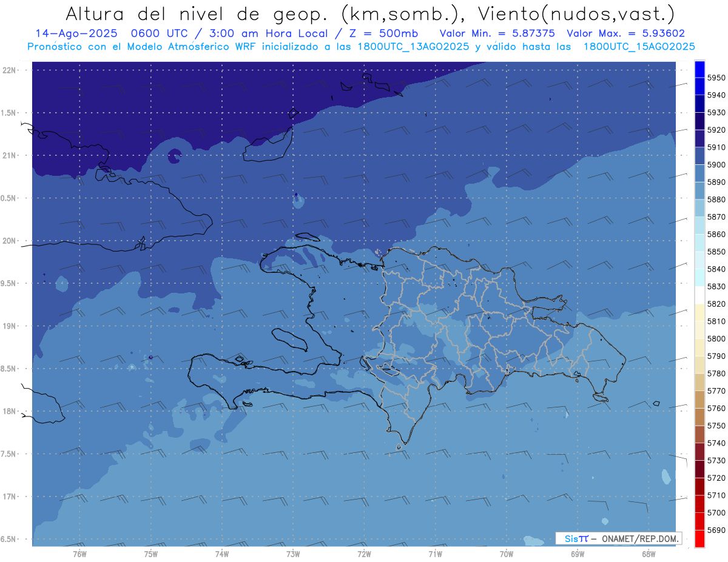Click legend value 5920

tap(716, 130)
